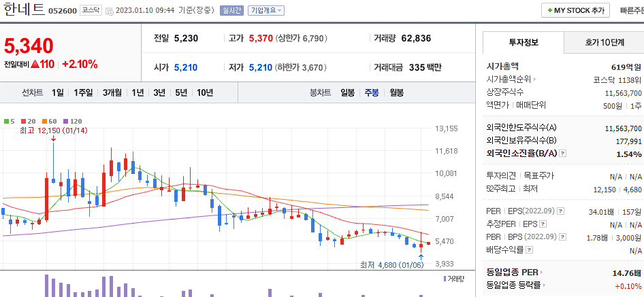Click the 최고 12,150 (01/14) chart marker
The image size is (644, 297).
click(x=54, y=130)
